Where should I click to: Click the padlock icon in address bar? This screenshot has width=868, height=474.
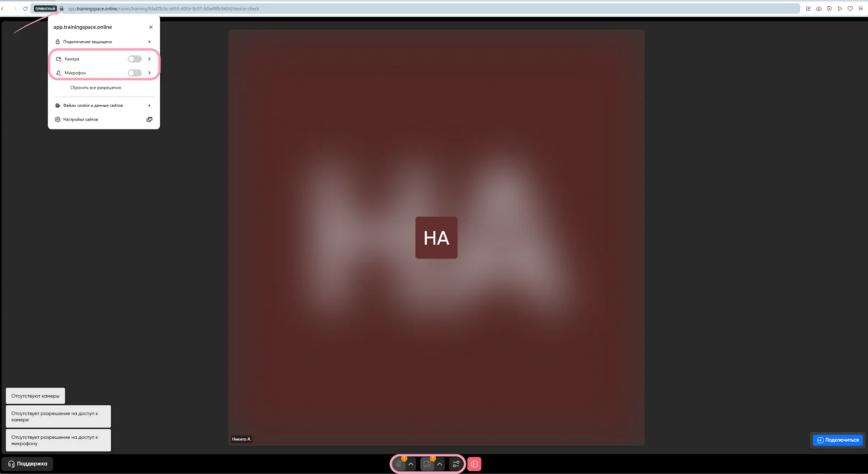point(62,9)
